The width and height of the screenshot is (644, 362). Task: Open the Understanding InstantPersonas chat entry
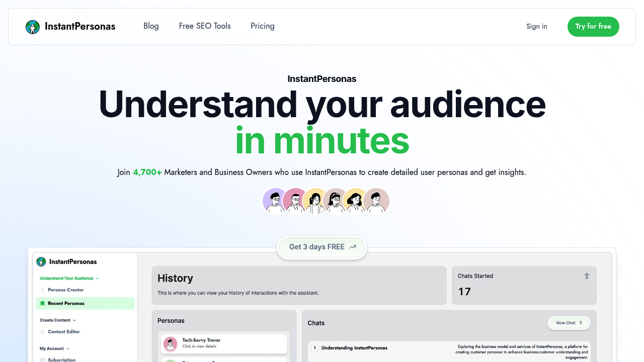point(354,348)
